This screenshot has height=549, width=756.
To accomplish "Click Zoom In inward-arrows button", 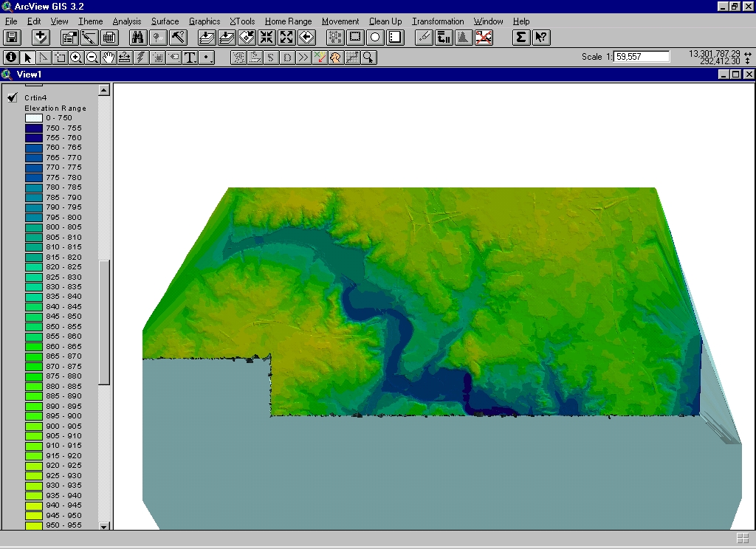I will pos(267,38).
